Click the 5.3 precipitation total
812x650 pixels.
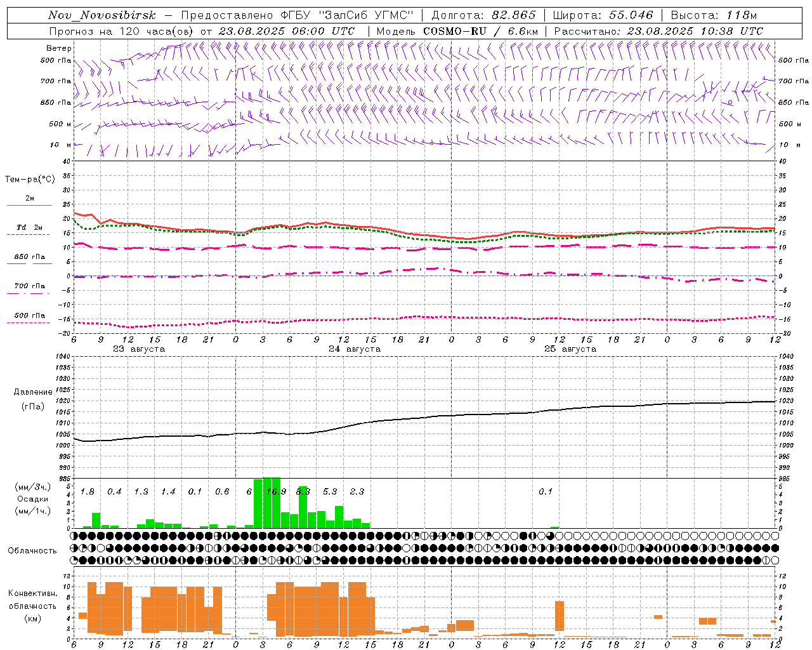tap(330, 492)
